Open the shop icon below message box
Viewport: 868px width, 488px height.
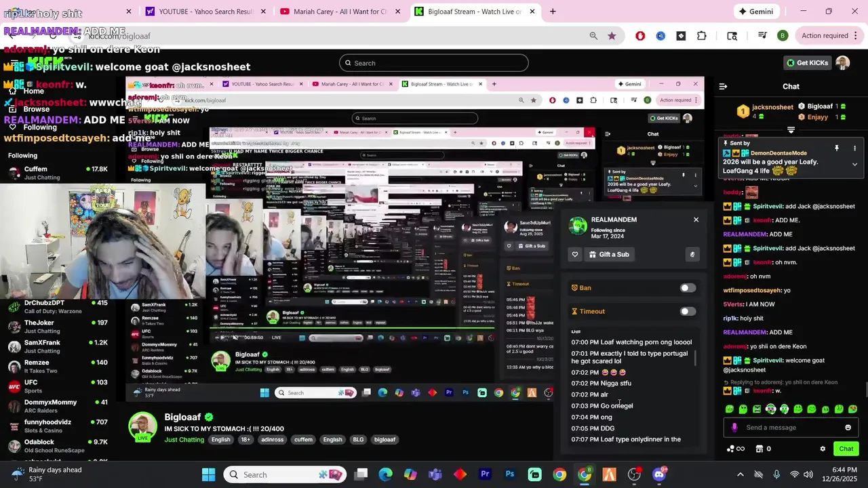coord(759,449)
